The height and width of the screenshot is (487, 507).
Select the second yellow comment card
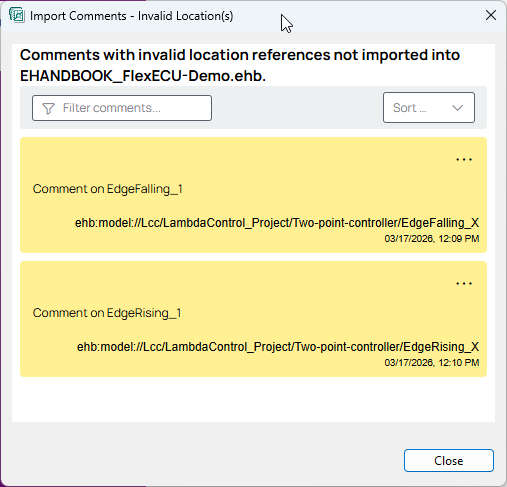[253, 319]
